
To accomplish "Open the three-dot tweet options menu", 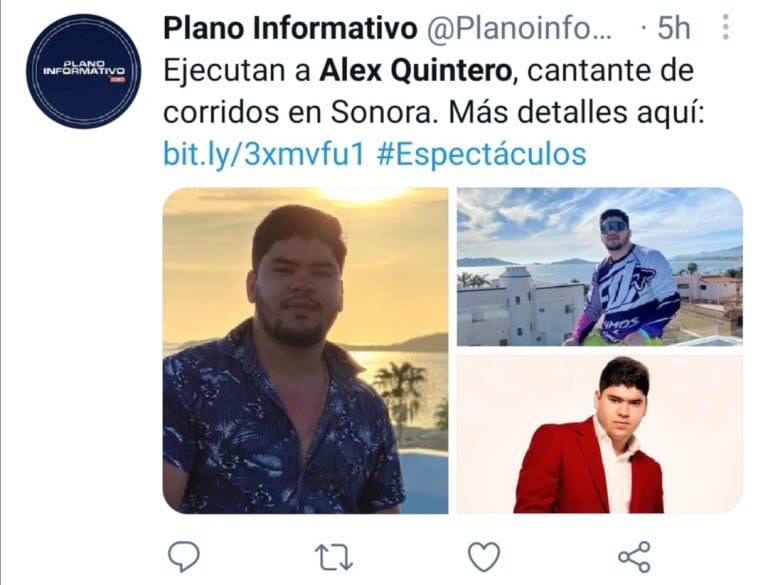I will tap(725, 27).
